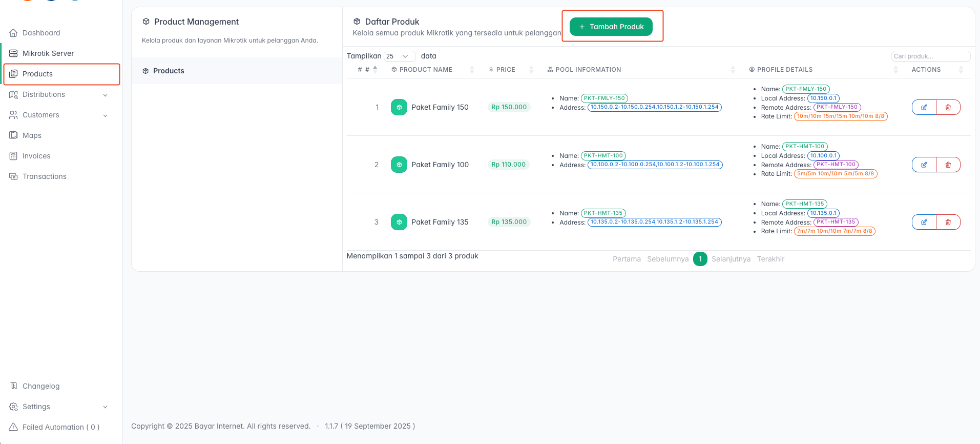
Task: Go to Invoices in the sidebar
Action: [x=36, y=156]
